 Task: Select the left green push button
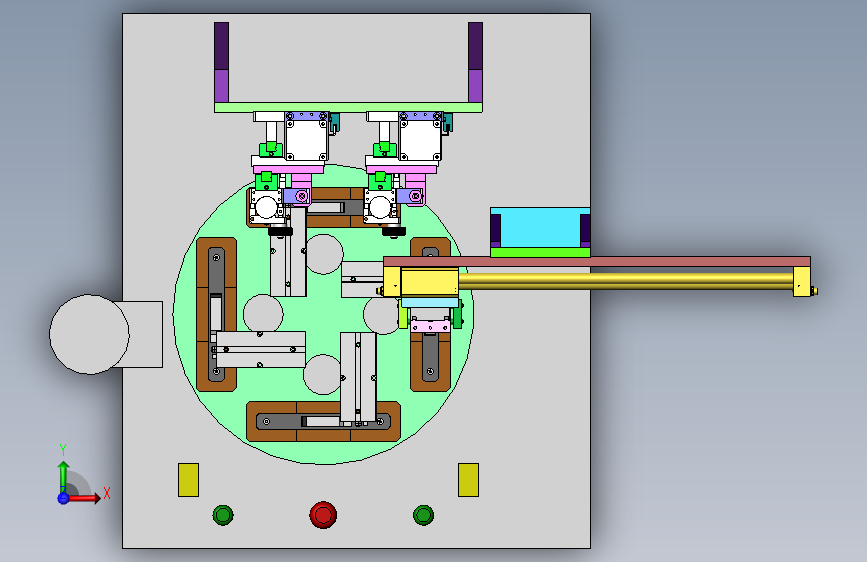tap(223, 515)
